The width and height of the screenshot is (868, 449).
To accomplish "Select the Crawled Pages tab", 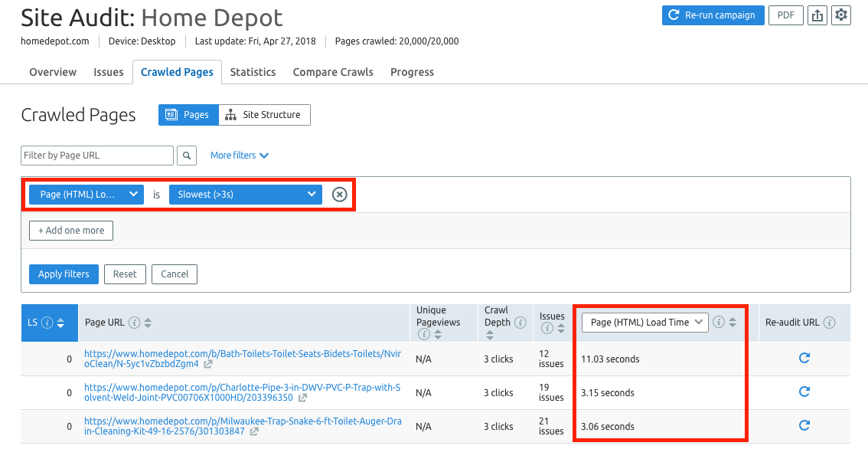I will pyautogui.click(x=177, y=72).
